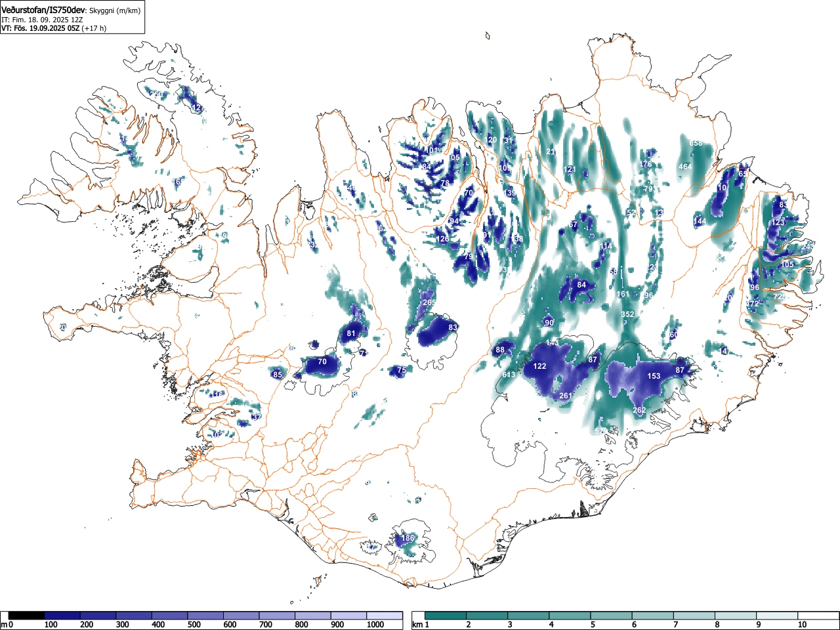Click the 153 visibility value on the map
840x630 pixels.
[x=654, y=376]
